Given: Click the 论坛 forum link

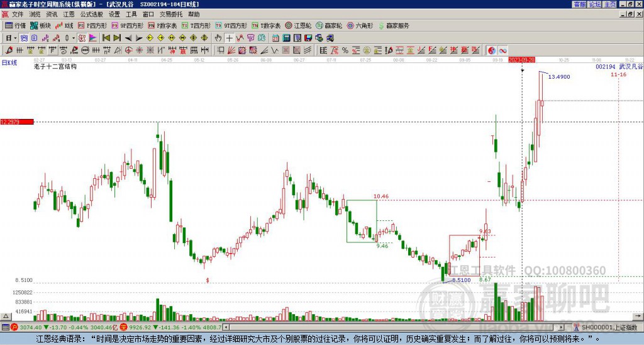Looking at the screenshot, I should (594, 4).
